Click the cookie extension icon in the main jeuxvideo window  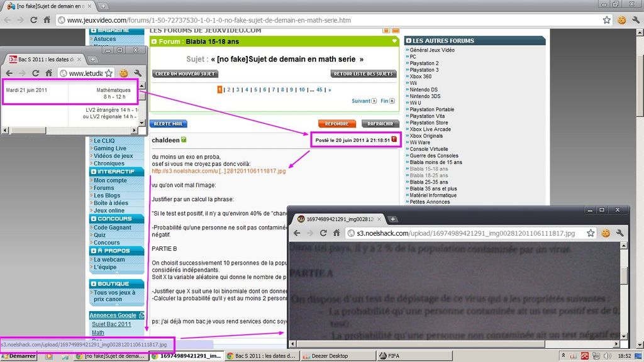pyautogui.click(x=622, y=19)
